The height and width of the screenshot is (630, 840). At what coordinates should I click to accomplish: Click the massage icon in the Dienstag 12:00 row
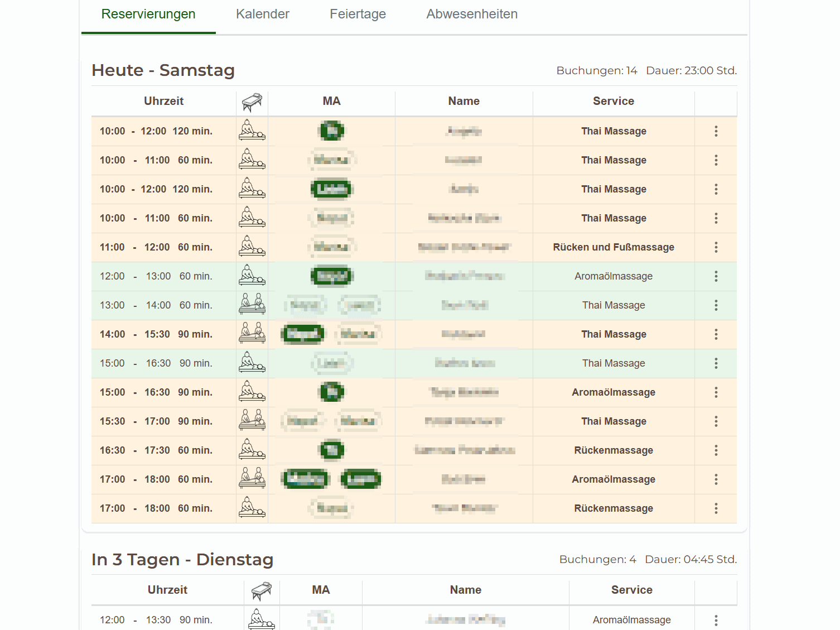point(262,619)
